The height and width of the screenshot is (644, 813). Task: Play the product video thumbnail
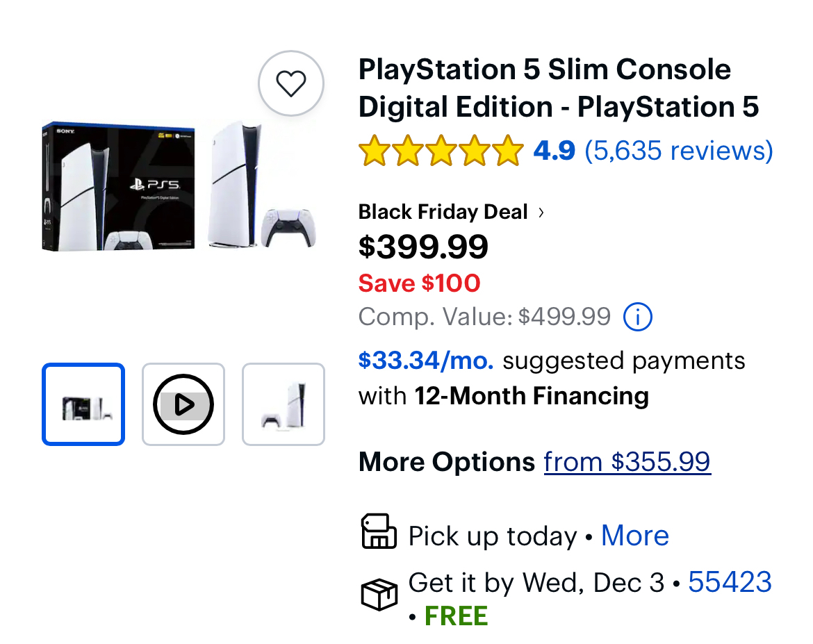click(x=183, y=404)
